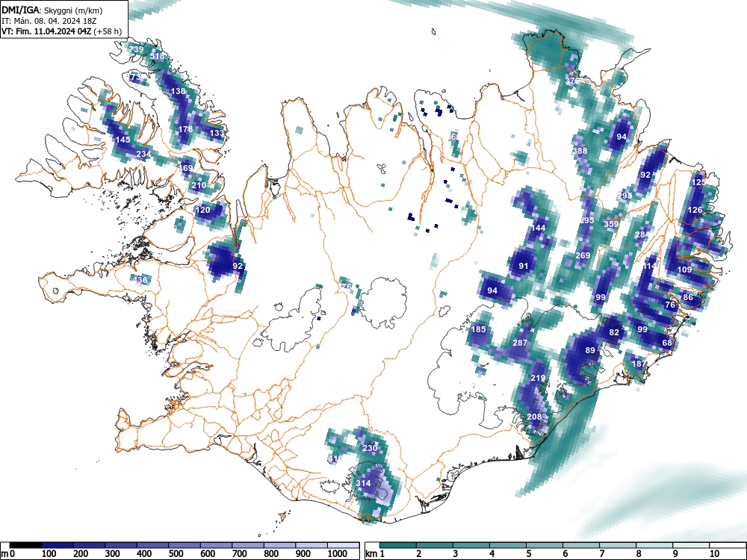Click the visibility value 219 on the map
Screen dimensions: 747x560
(x=538, y=378)
